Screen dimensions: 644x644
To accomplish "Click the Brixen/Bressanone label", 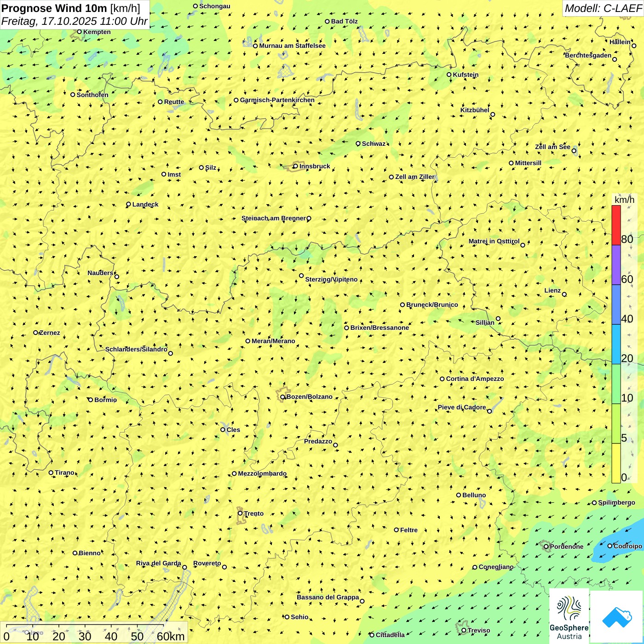I will pos(379,328).
